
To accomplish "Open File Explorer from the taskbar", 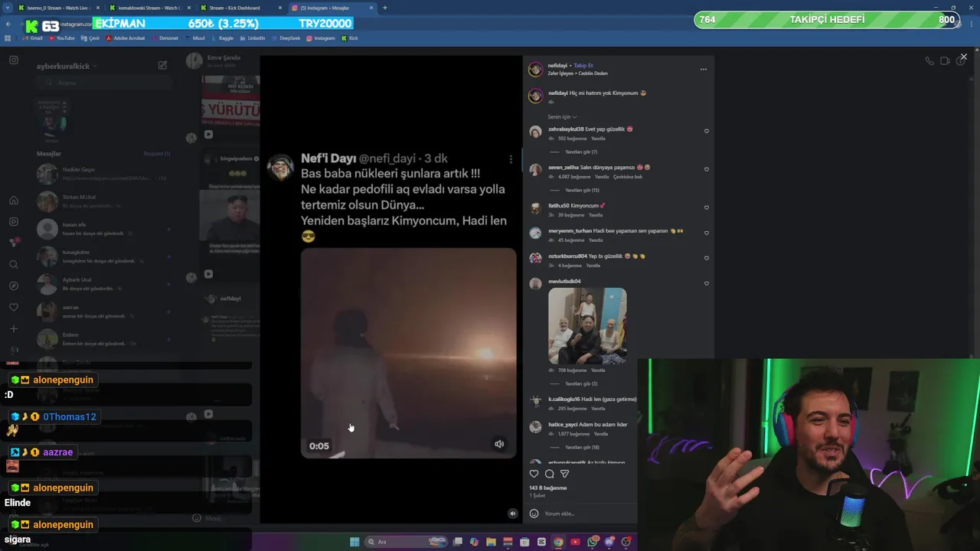I will [491, 542].
